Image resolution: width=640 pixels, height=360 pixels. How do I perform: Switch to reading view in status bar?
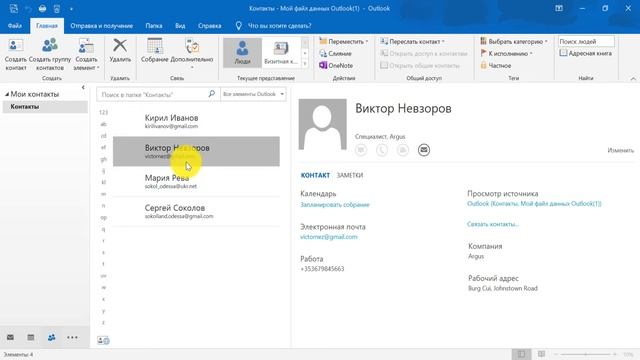pos(541,354)
